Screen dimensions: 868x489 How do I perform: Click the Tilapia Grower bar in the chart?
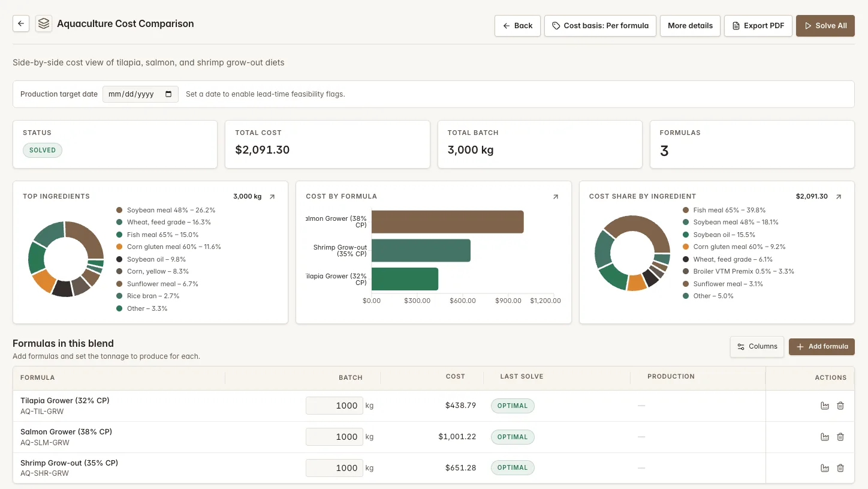coord(405,279)
